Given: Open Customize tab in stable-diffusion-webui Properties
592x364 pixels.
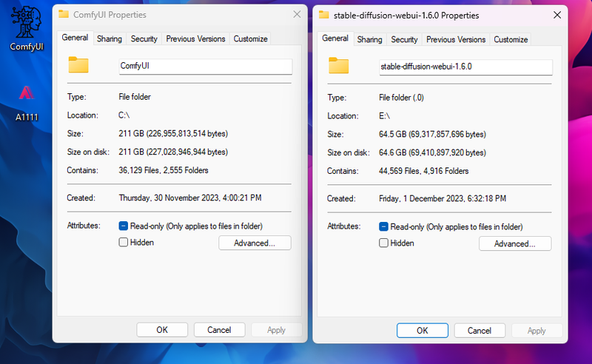Looking at the screenshot, I should coord(511,40).
